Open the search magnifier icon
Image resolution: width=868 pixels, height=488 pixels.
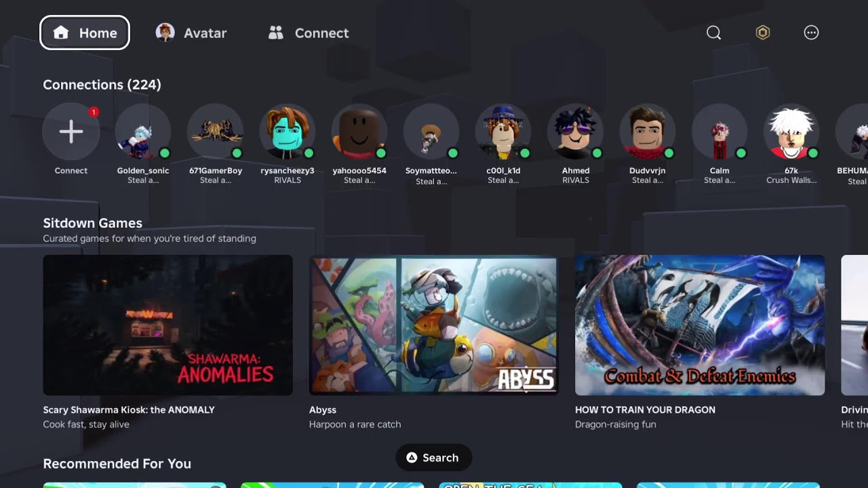point(713,33)
